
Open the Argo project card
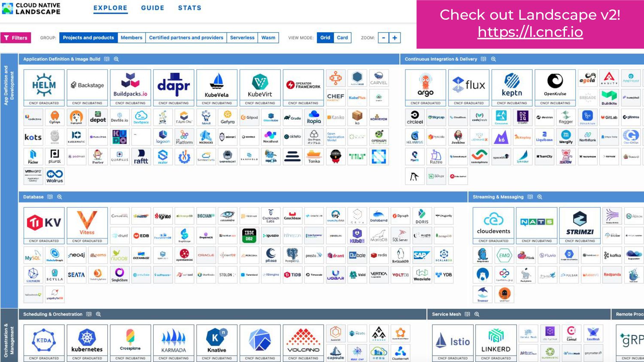425,87
